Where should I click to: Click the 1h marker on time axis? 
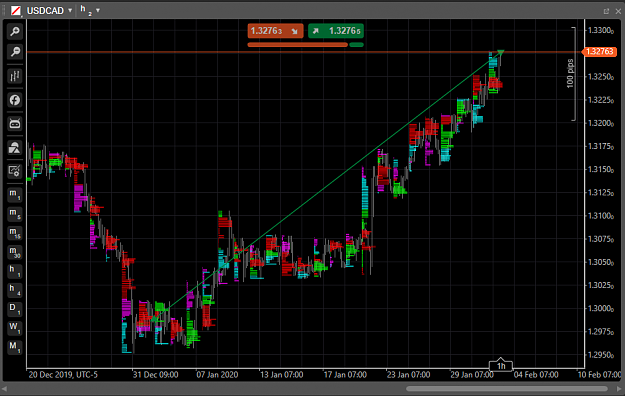pos(501,365)
